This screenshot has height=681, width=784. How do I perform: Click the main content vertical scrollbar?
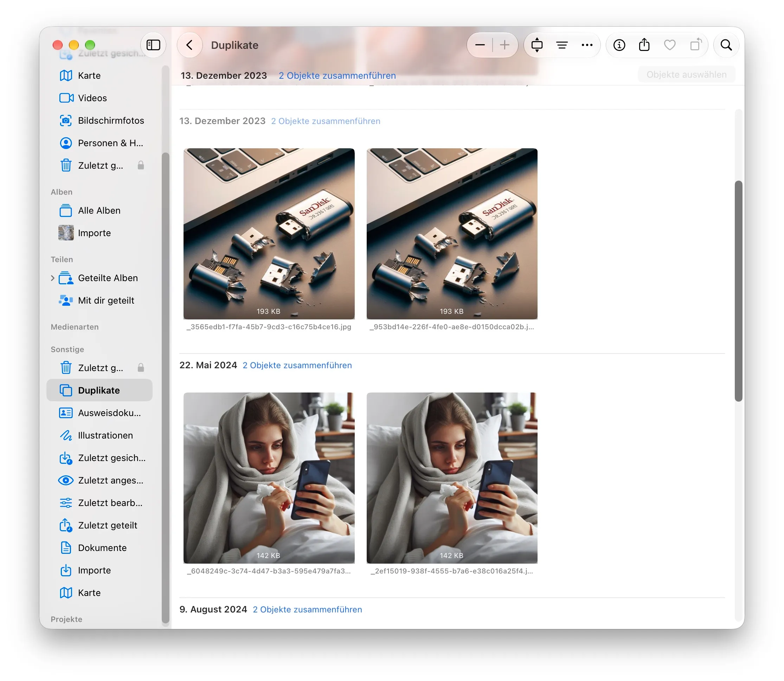[x=738, y=291]
